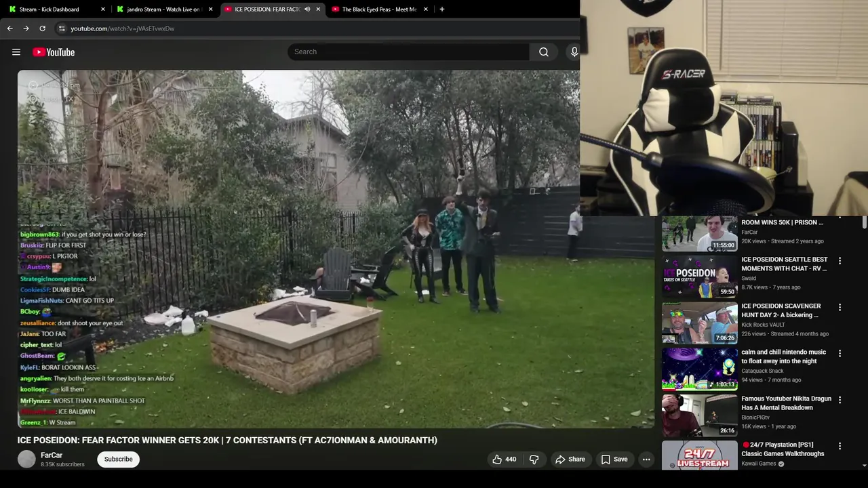The height and width of the screenshot is (488, 868).
Task: Click Kawaii Games channel name
Action: tap(758, 464)
